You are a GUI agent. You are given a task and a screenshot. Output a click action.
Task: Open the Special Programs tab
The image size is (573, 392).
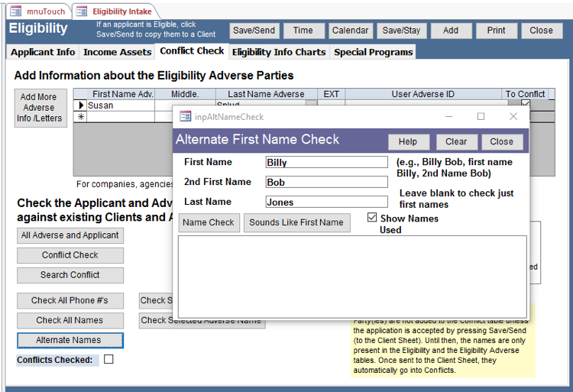pyautogui.click(x=373, y=52)
